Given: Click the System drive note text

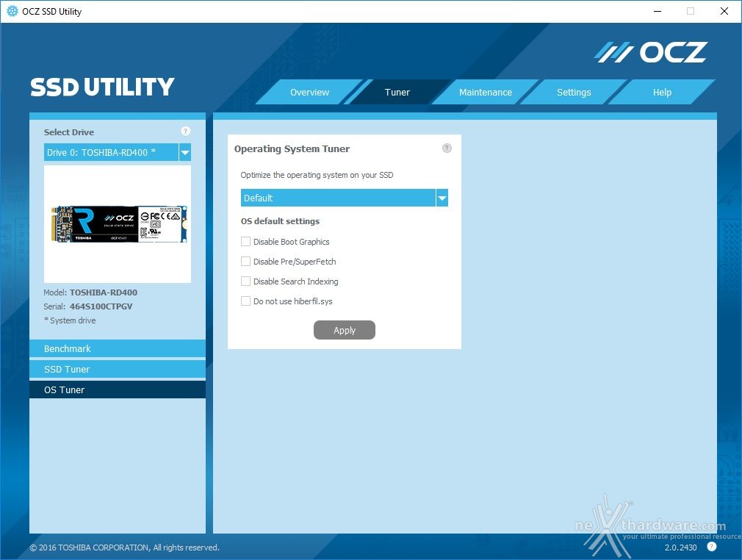Looking at the screenshot, I should [70, 320].
